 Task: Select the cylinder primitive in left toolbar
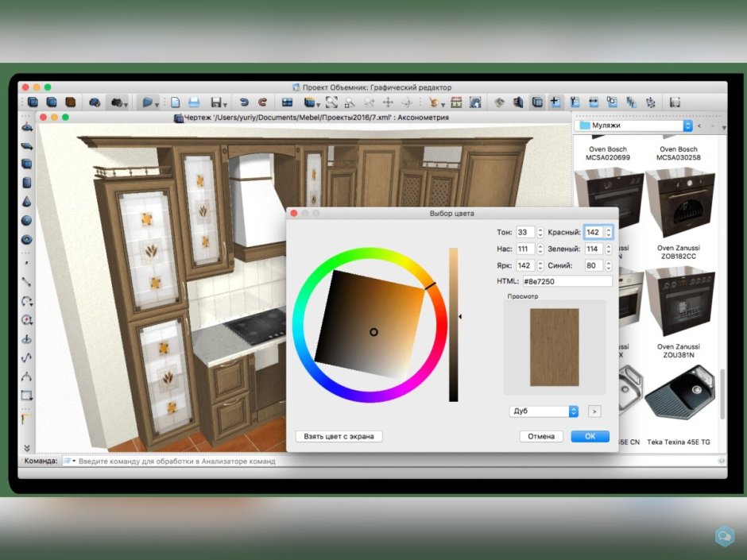point(27,183)
